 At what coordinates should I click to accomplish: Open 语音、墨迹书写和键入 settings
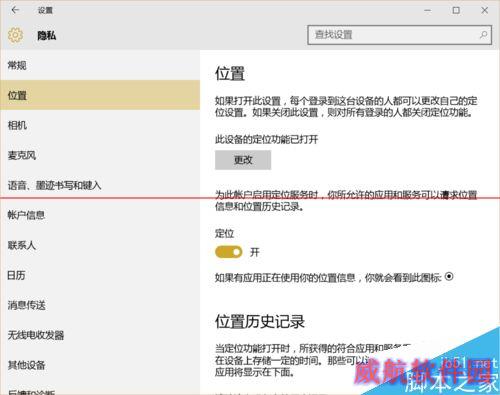100,185
